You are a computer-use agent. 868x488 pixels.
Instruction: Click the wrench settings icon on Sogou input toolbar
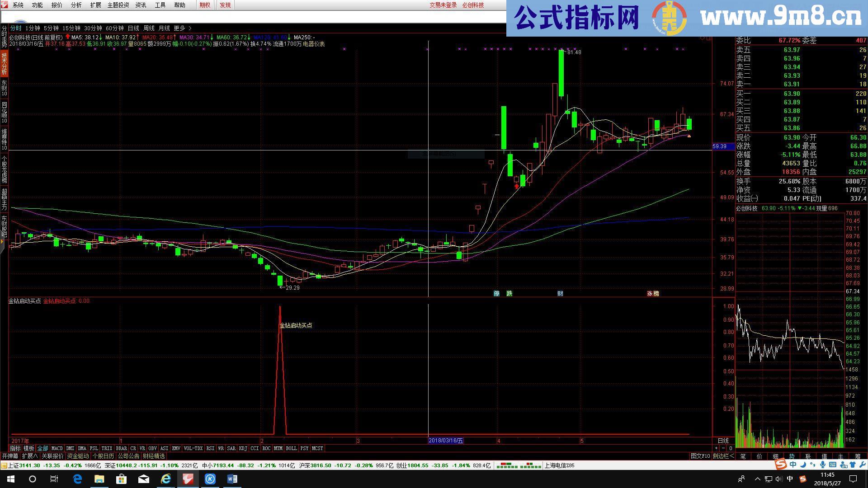click(x=864, y=465)
